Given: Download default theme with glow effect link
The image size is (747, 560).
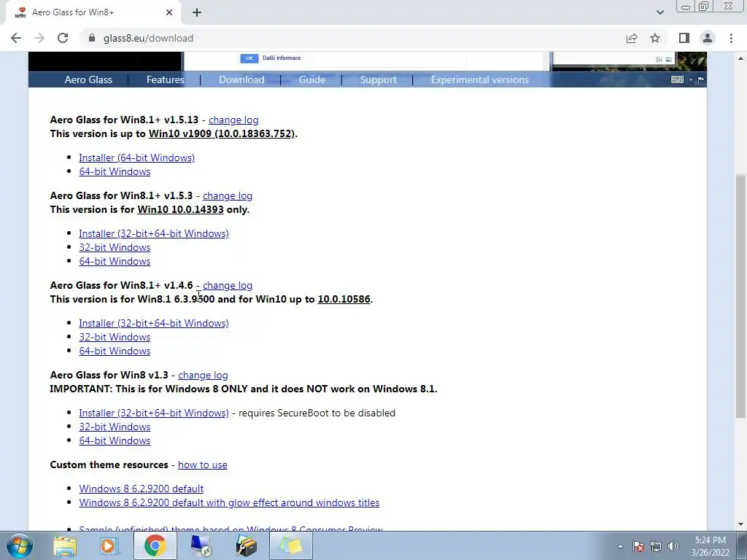Looking at the screenshot, I should tap(229, 502).
